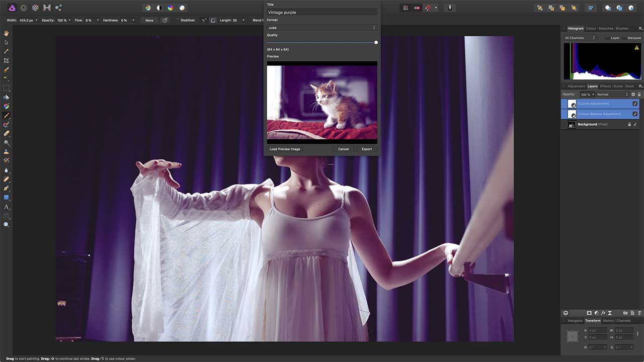Select the Text tool
The image size is (644, 362).
7,207
